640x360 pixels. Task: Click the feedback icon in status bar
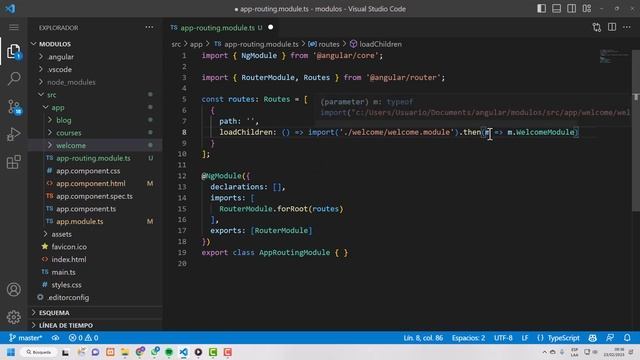point(610,338)
